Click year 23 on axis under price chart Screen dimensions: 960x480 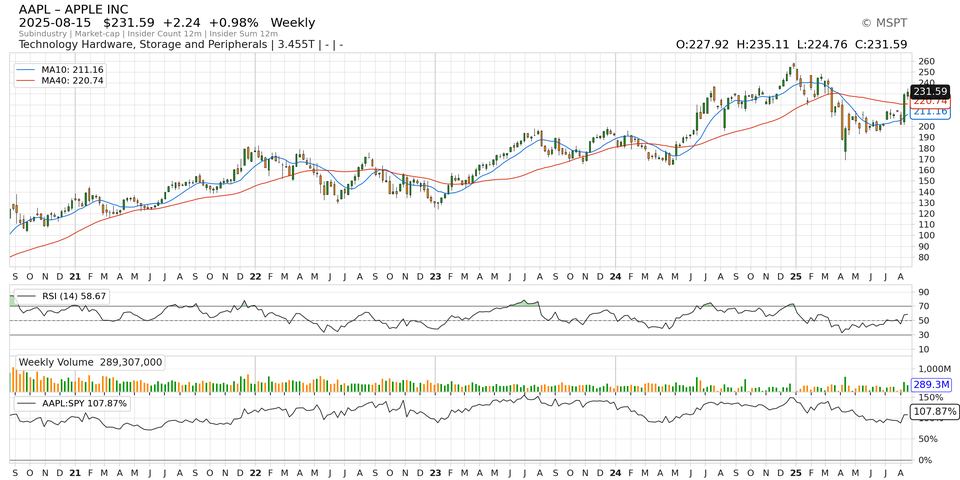click(x=435, y=277)
